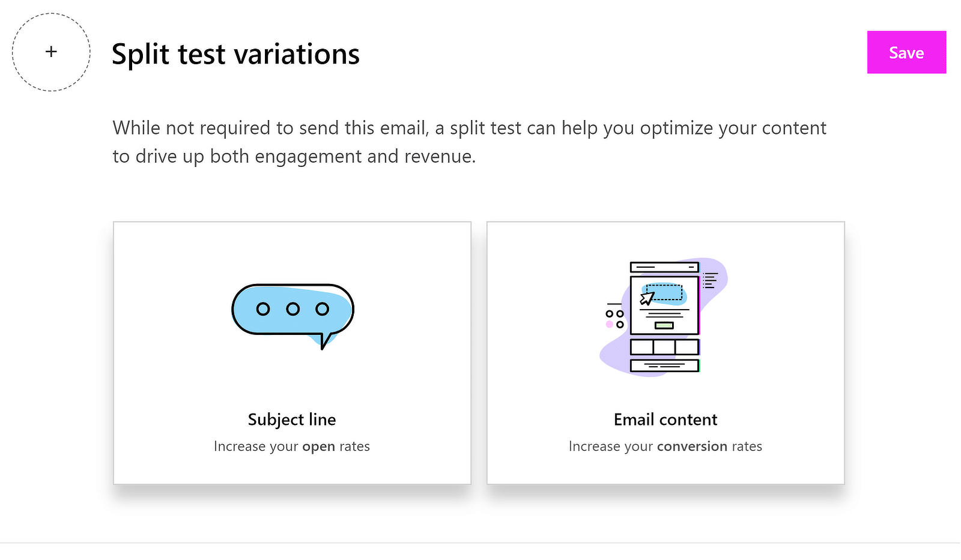This screenshot has height=560, width=961.
Task: Click the plus symbol inside the dotted circle
Action: point(51,52)
